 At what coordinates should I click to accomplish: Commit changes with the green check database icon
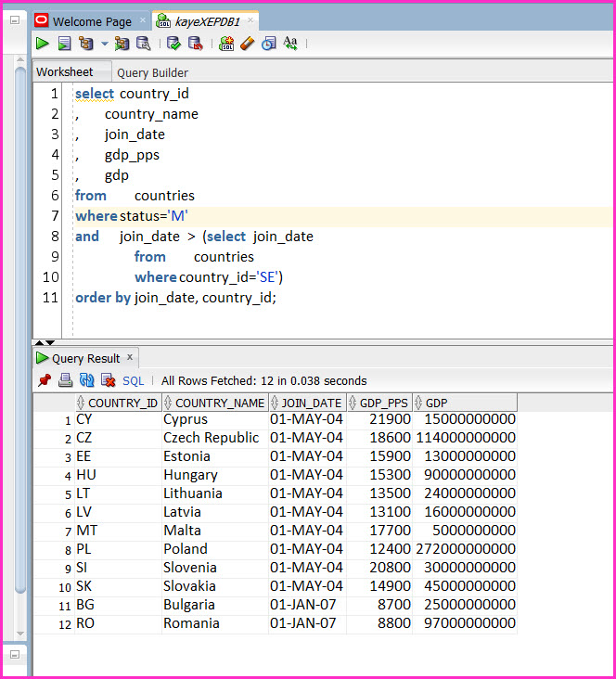(x=173, y=44)
